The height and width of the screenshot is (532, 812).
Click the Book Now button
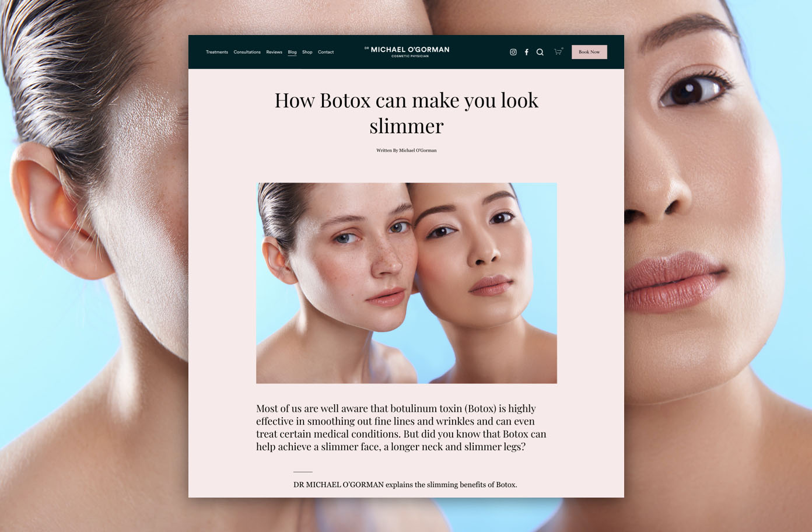tap(589, 52)
